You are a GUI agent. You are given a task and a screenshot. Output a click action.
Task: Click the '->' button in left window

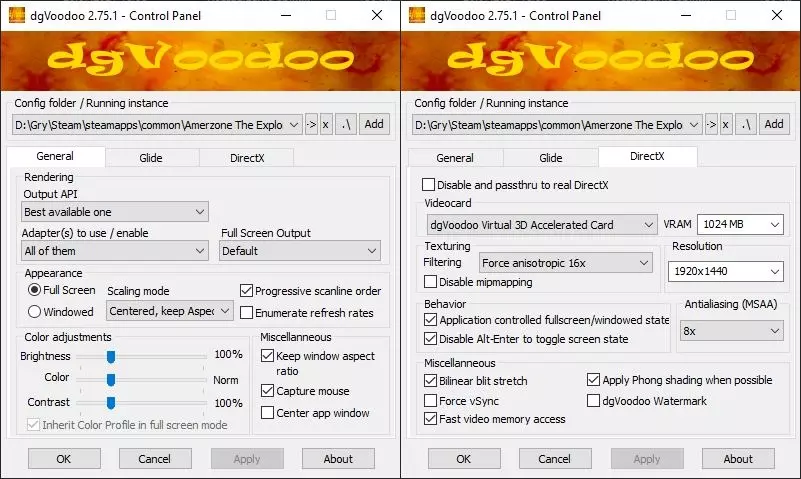click(x=311, y=125)
